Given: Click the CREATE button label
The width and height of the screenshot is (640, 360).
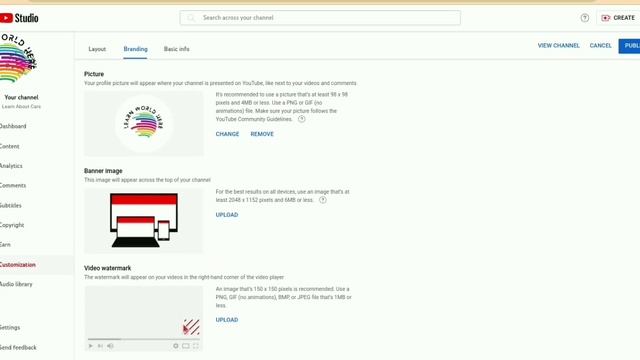Looking at the screenshot, I should click(x=624, y=18).
